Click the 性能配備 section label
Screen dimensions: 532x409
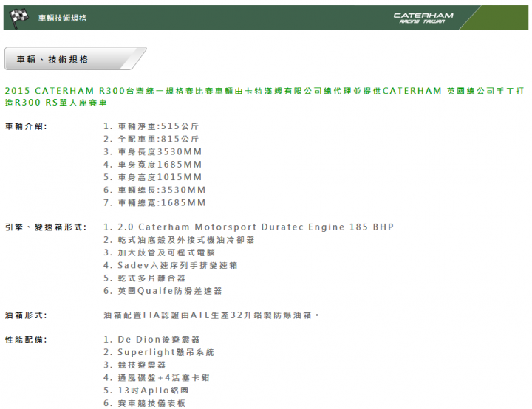coord(26,340)
